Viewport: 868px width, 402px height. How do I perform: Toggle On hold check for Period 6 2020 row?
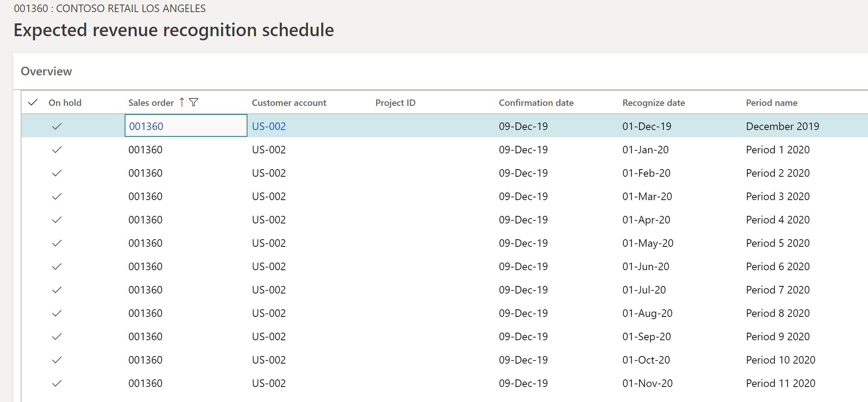(56, 266)
